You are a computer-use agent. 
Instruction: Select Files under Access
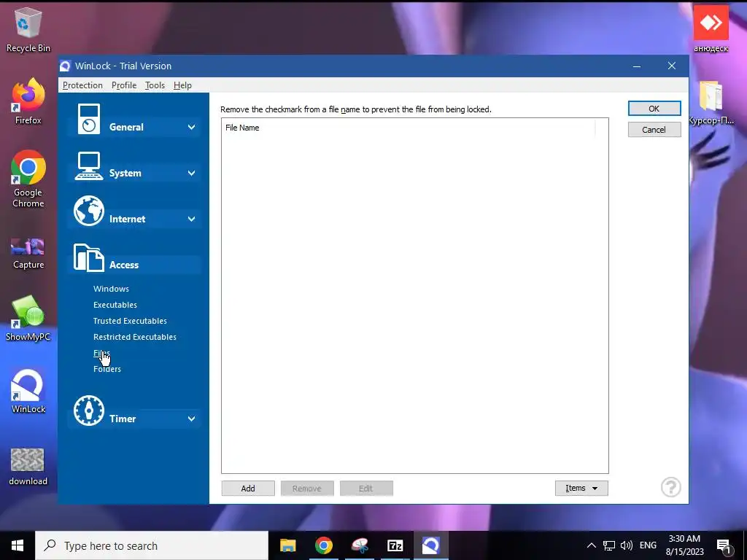pos(101,353)
